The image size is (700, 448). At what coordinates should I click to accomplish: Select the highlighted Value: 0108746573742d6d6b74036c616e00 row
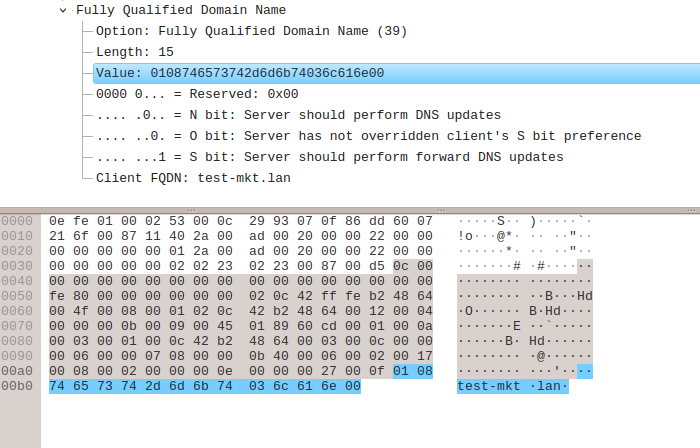(396, 73)
